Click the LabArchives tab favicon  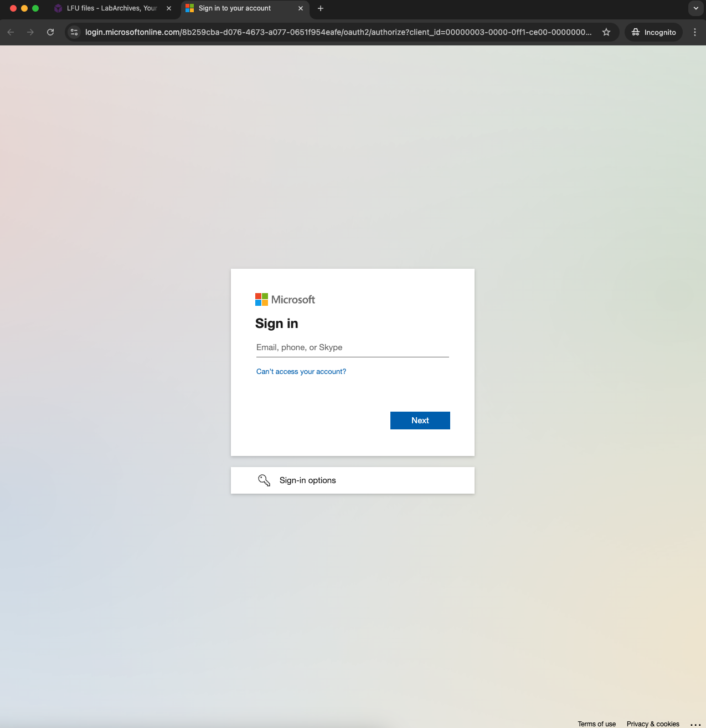click(58, 8)
